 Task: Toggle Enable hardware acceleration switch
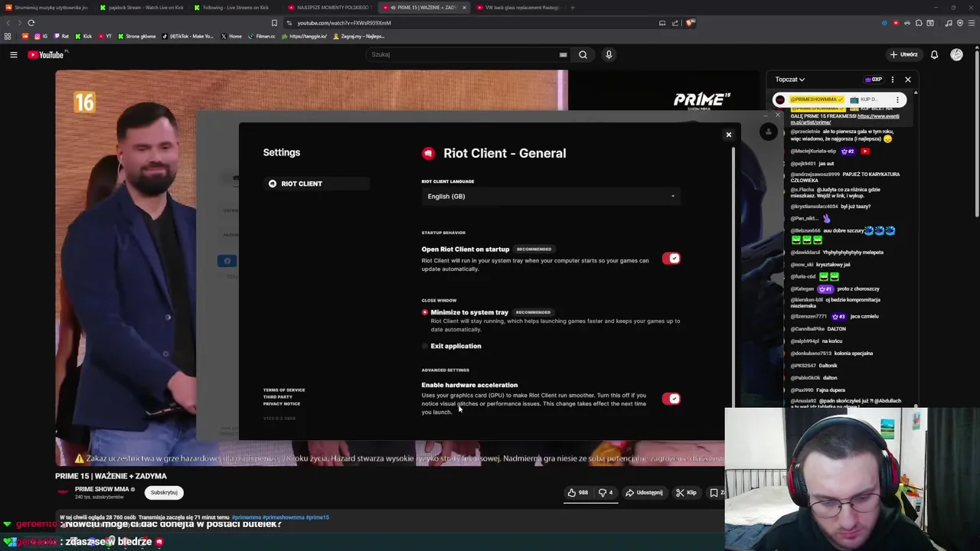[671, 399]
